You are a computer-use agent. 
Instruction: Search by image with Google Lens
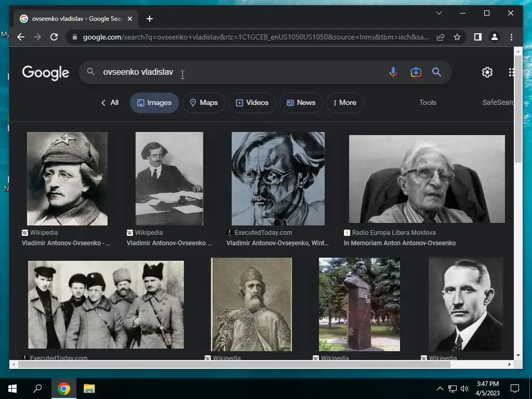(416, 72)
